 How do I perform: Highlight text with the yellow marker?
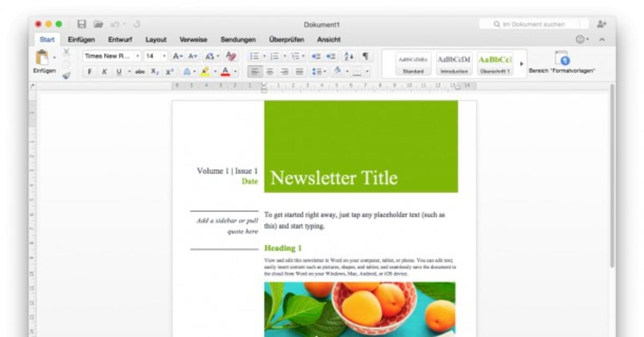point(205,71)
